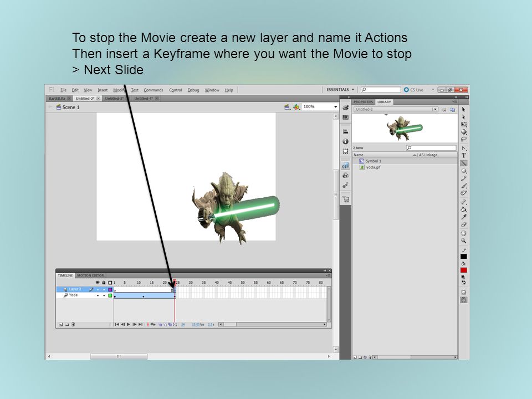Open the Color panel icon in dock
Image resolution: width=532 pixels, height=399 pixels.
[345, 108]
